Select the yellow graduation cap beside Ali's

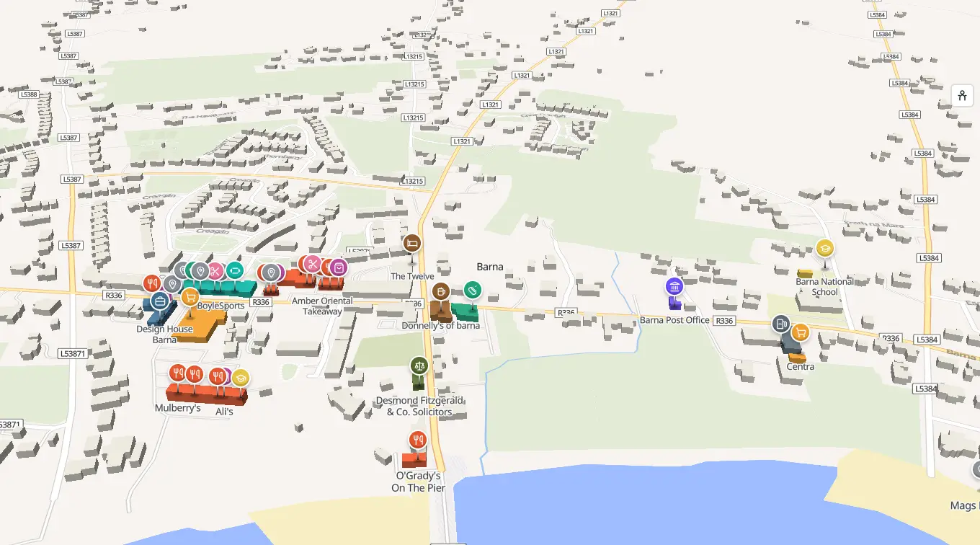(x=241, y=377)
